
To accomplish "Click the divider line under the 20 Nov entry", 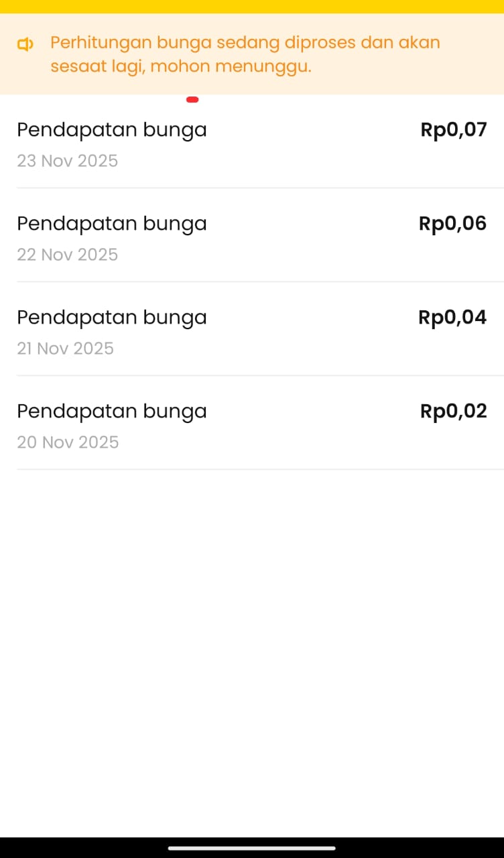I will [x=260, y=469].
